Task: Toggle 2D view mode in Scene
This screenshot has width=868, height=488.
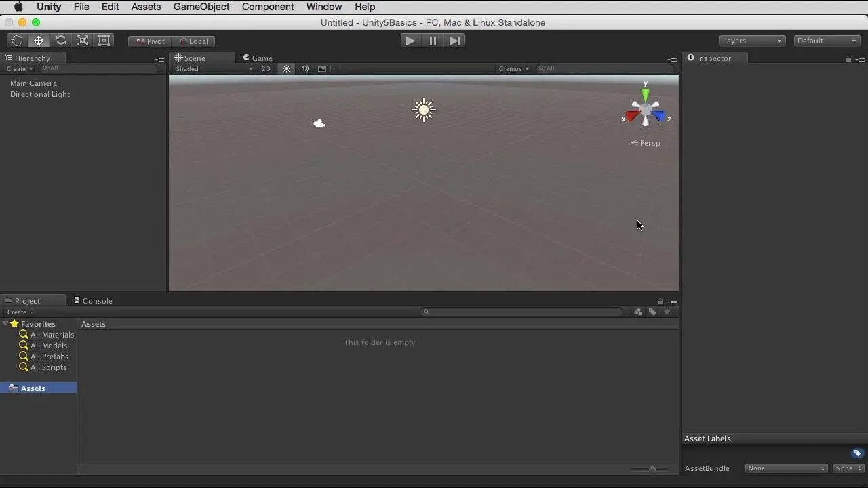Action: [266, 68]
